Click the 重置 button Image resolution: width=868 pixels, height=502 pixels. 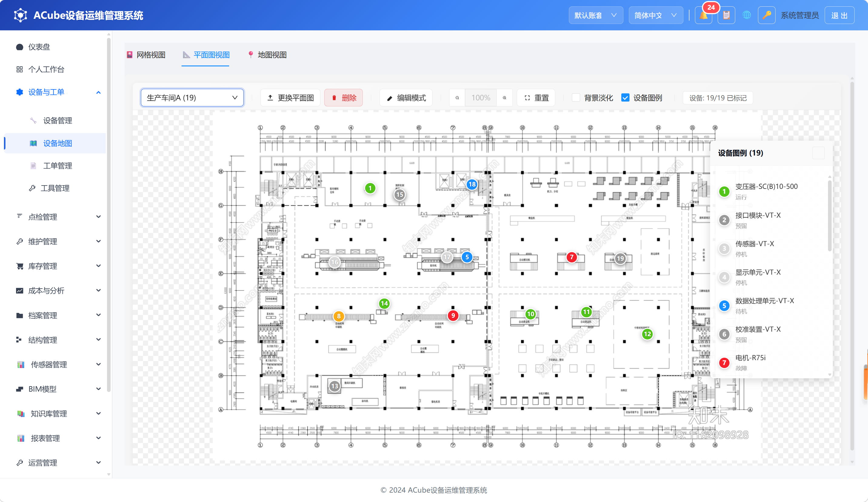[536, 98]
